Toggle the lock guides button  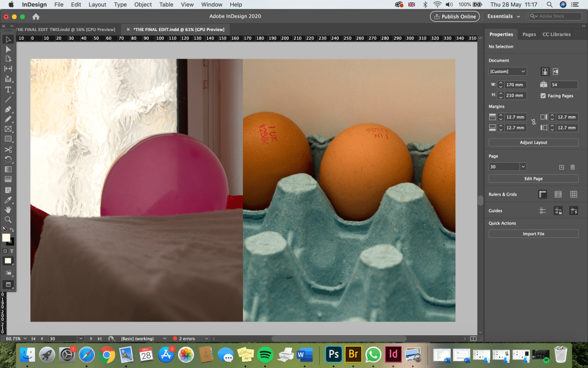(558, 211)
